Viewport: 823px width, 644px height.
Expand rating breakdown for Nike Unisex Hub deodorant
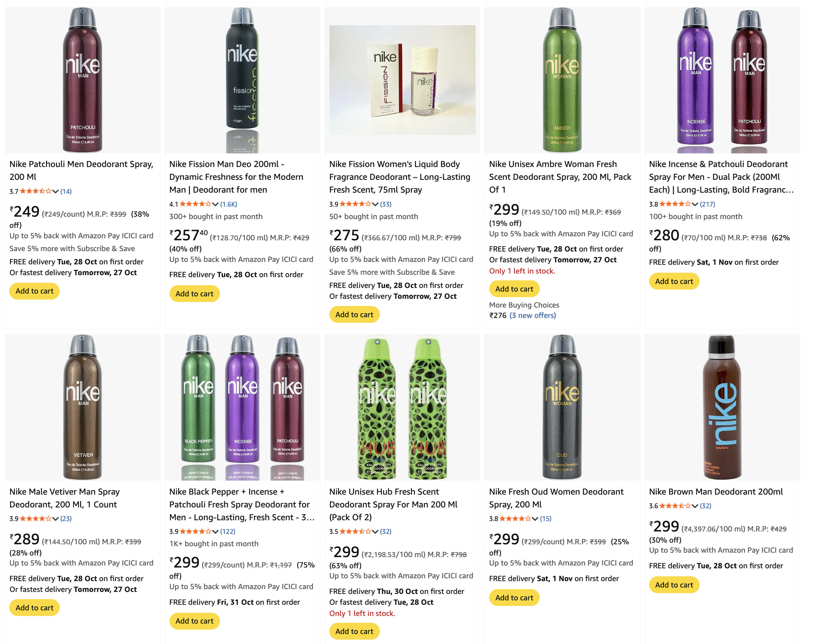[375, 532]
